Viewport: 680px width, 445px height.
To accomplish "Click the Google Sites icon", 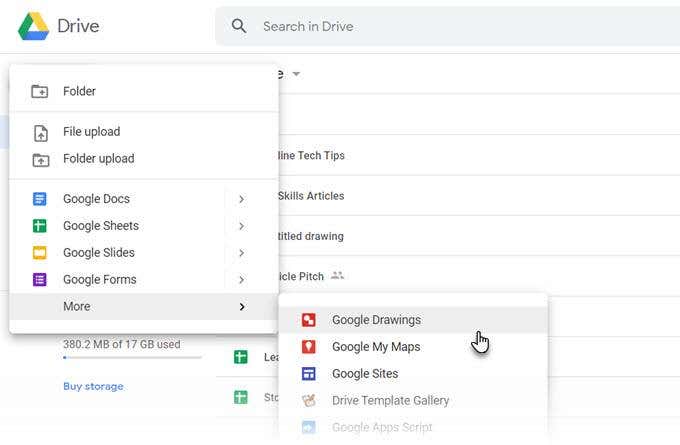I will tap(308, 374).
